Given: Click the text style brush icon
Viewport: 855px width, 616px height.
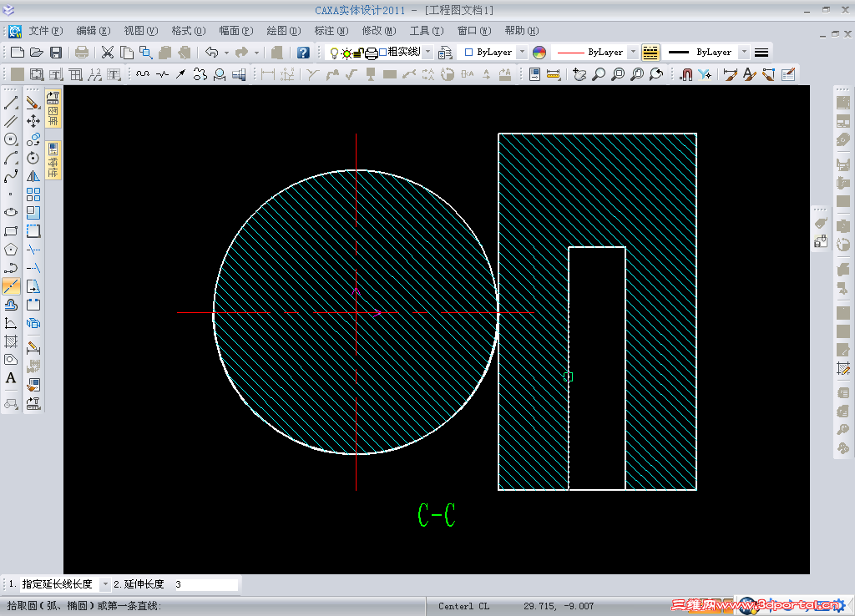Looking at the screenshot, I should [x=749, y=74].
